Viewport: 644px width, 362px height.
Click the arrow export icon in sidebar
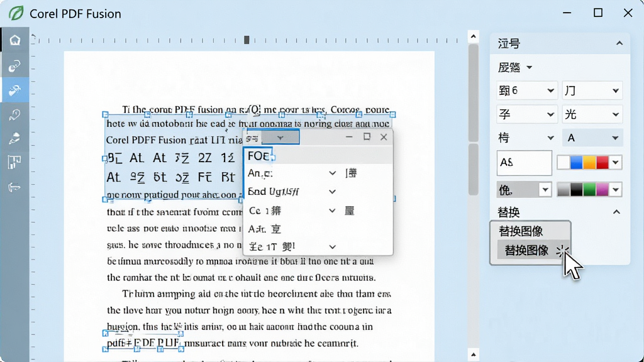point(14,187)
